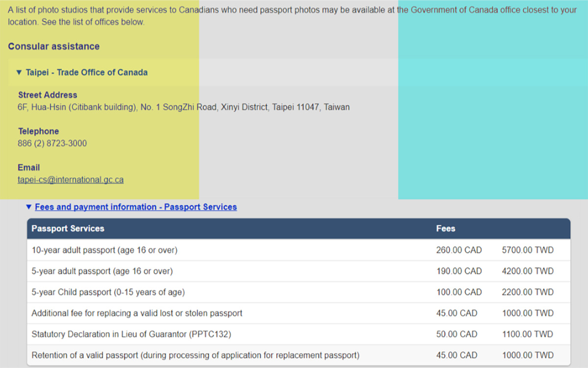Click the 5700.00 TWD fee amount

[x=527, y=250]
